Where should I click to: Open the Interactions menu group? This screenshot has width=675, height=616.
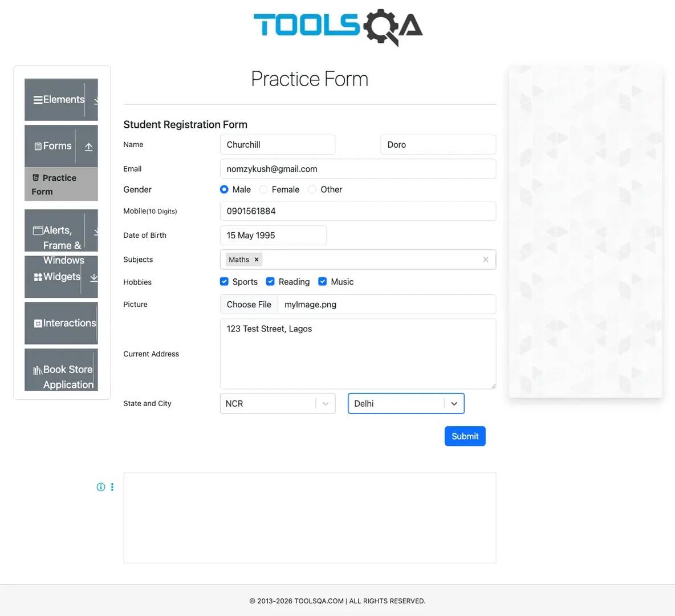tap(61, 323)
